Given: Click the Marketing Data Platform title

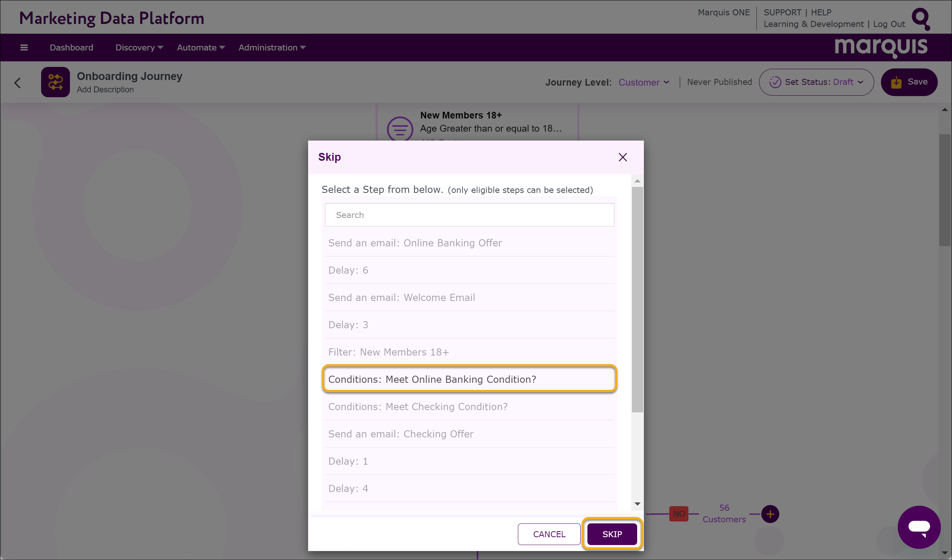Looking at the screenshot, I should point(111,18).
